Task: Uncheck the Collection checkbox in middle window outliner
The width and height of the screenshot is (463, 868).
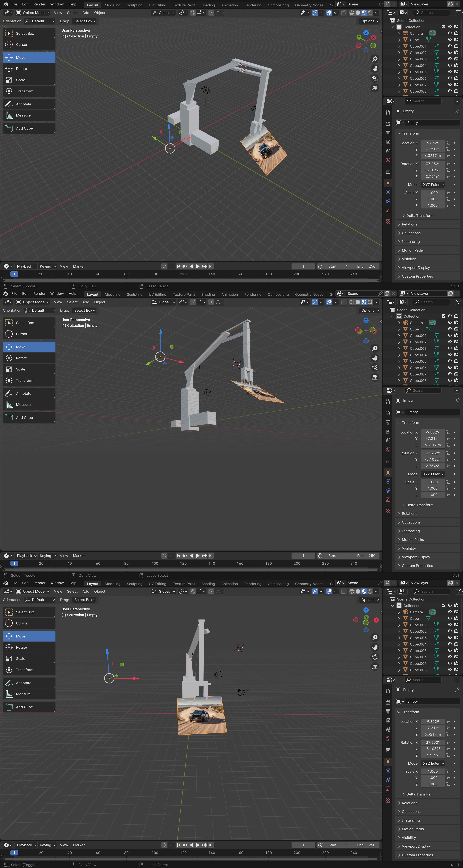Action: pyautogui.click(x=443, y=316)
